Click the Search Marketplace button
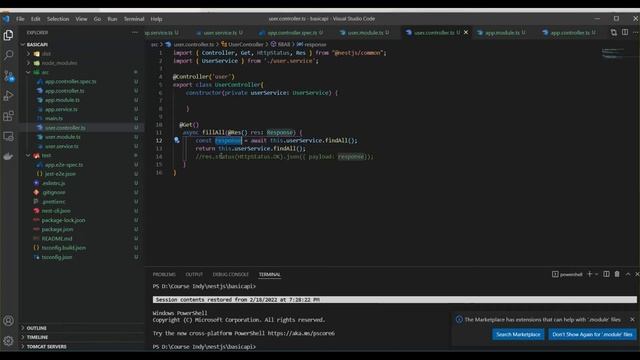Viewport: 640px width, 360px height. pyautogui.click(x=518, y=334)
